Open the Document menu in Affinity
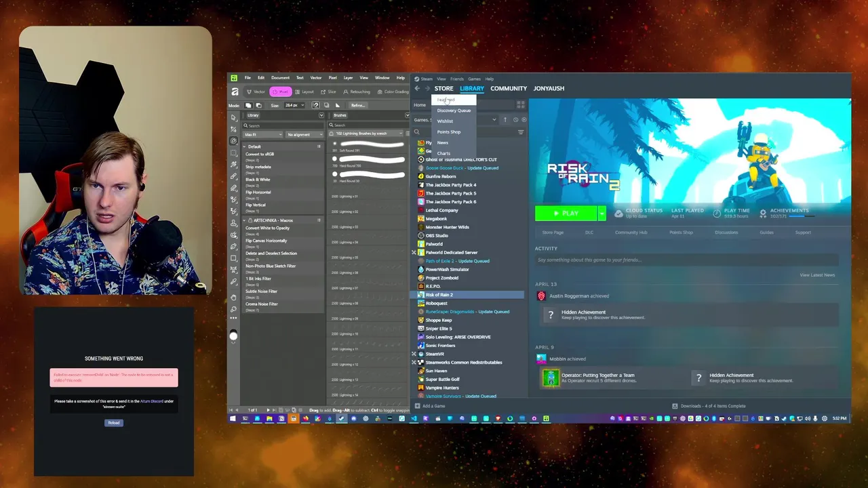Screen dimensions: 868x488 [280, 78]
